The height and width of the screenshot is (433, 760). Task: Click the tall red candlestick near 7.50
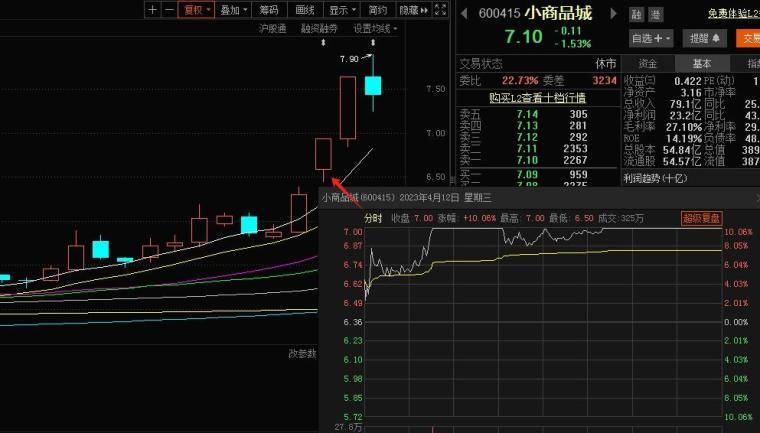(x=348, y=108)
